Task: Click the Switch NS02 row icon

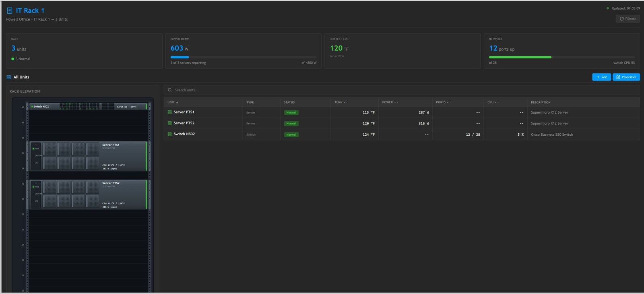Action: [169, 134]
